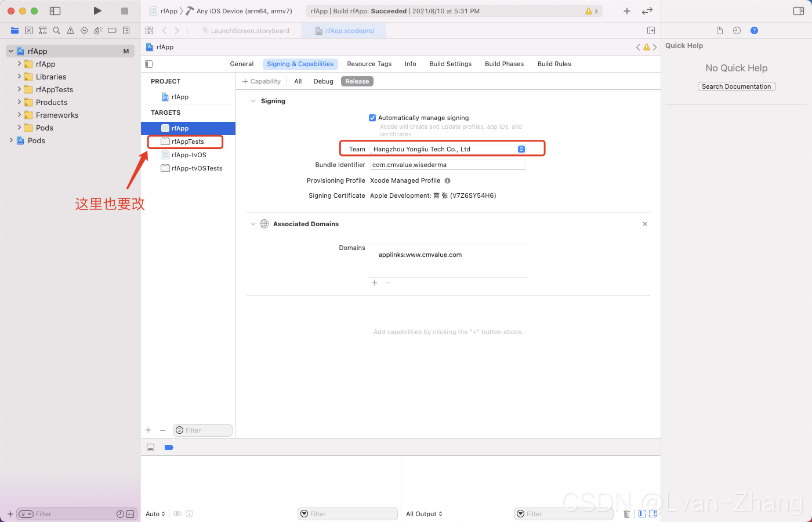Open the Library with plus toolbar button
812x522 pixels.
(627, 11)
